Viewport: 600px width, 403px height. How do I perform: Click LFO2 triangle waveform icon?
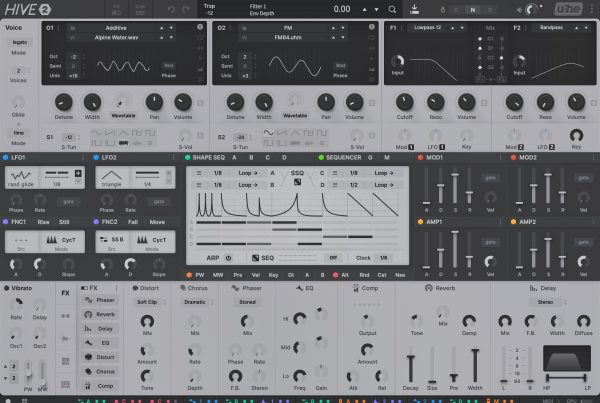point(111,175)
